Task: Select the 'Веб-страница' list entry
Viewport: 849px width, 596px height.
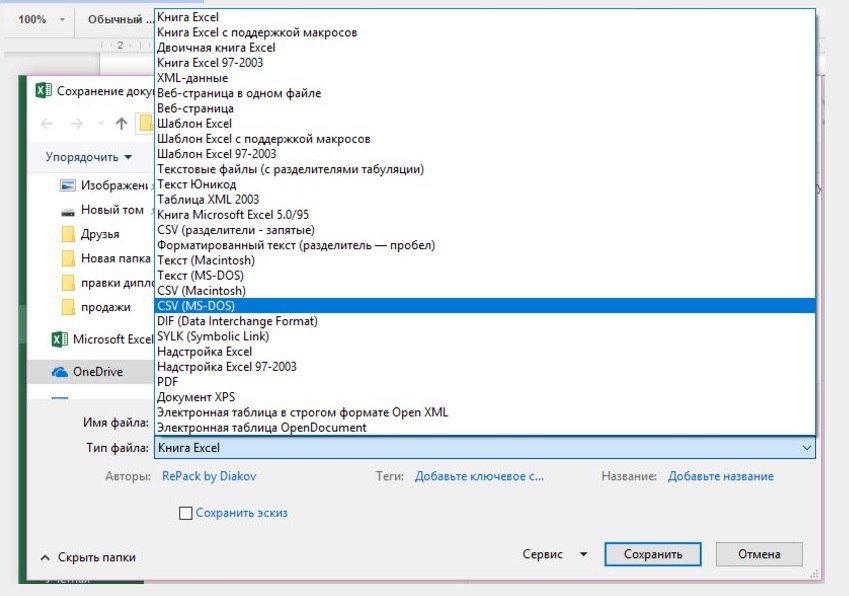Action: [x=485, y=108]
